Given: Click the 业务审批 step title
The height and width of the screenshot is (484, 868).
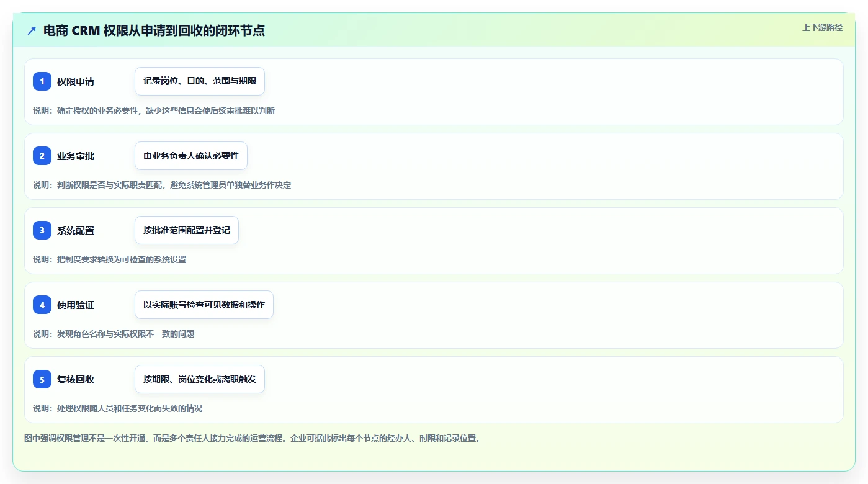Looking at the screenshot, I should pos(76,156).
